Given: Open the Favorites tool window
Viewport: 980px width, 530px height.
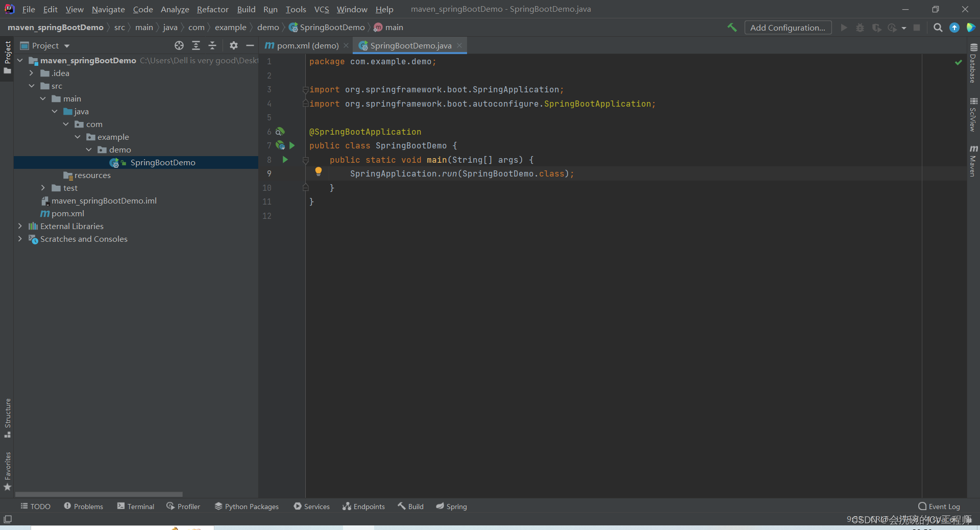Looking at the screenshot, I should click(7, 471).
